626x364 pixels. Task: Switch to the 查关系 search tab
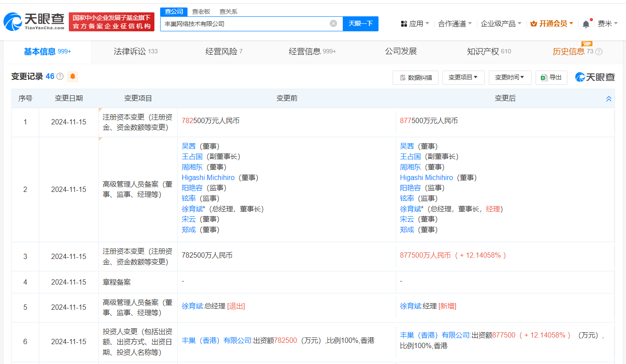229,12
